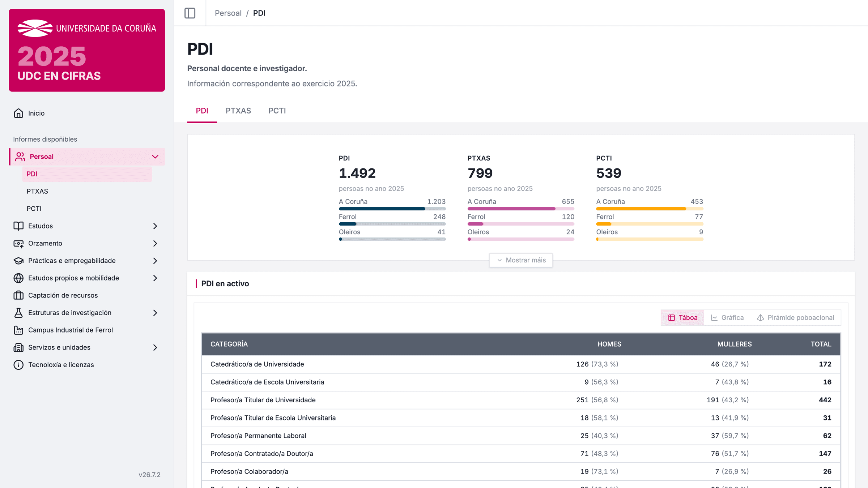The width and height of the screenshot is (868, 488).
Task: Expand the Estruturas de investigación chevron
Action: point(155,313)
